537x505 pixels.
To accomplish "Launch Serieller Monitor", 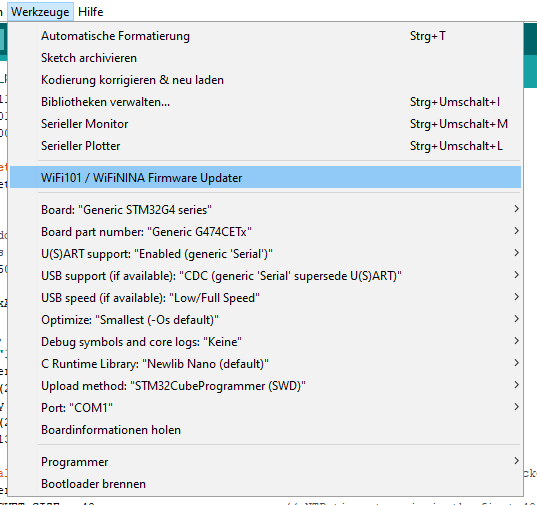I will [265, 124].
